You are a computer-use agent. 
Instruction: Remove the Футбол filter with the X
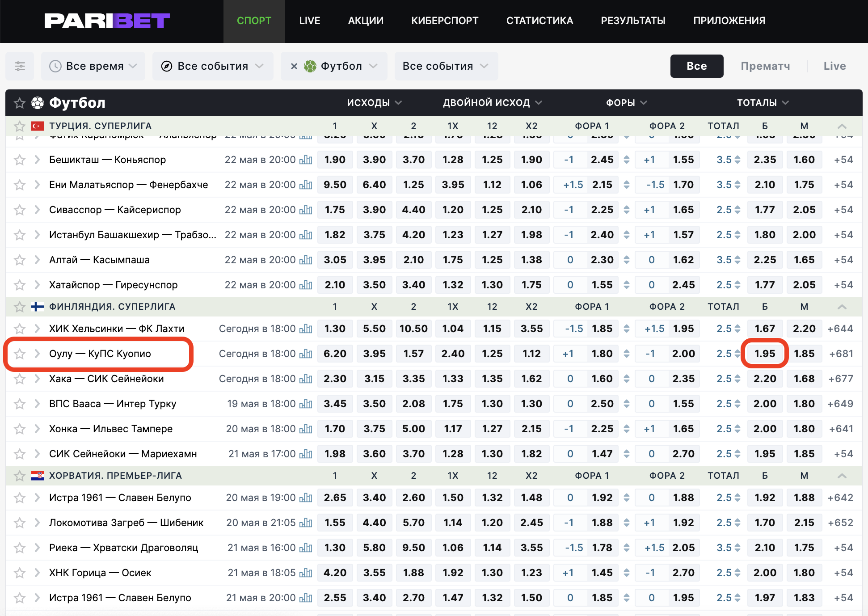coord(294,66)
